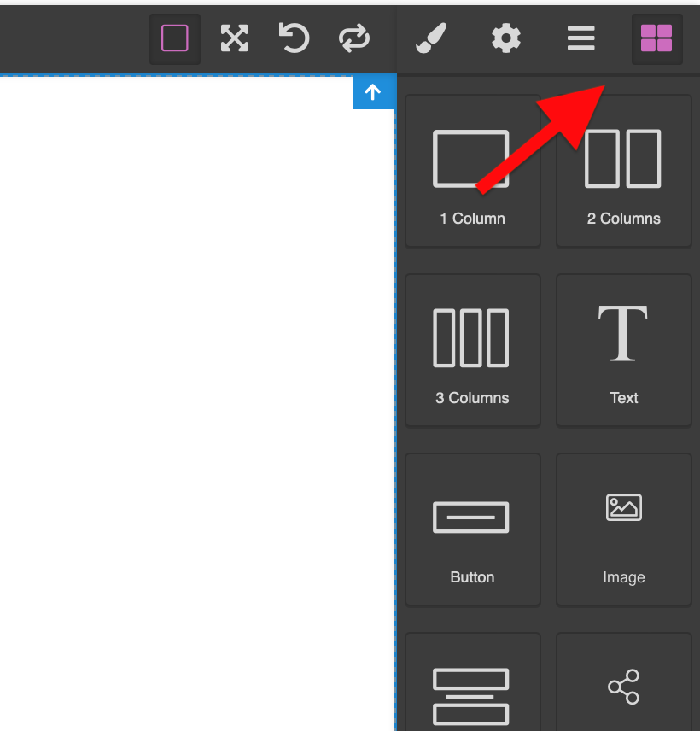
Task: Undo the last change
Action: pyautogui.click(x=294, y=38)
